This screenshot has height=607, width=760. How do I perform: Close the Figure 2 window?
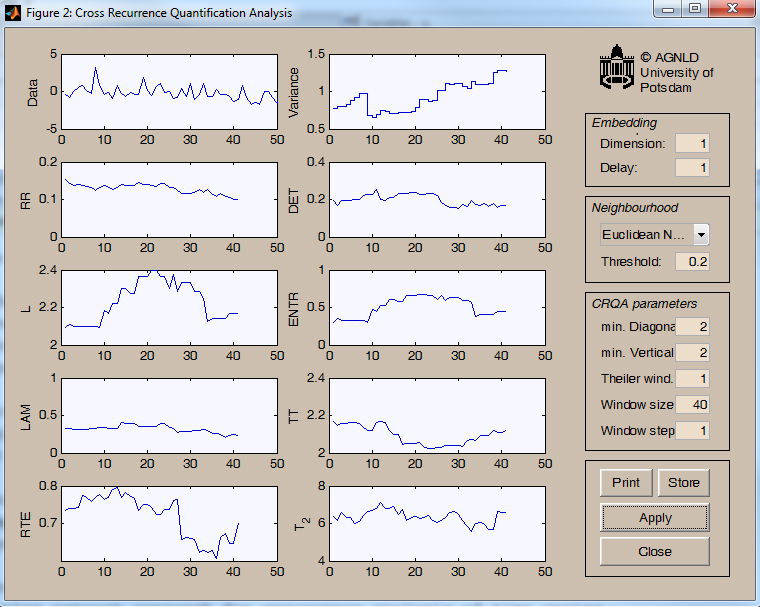click(x=732, y=9)
